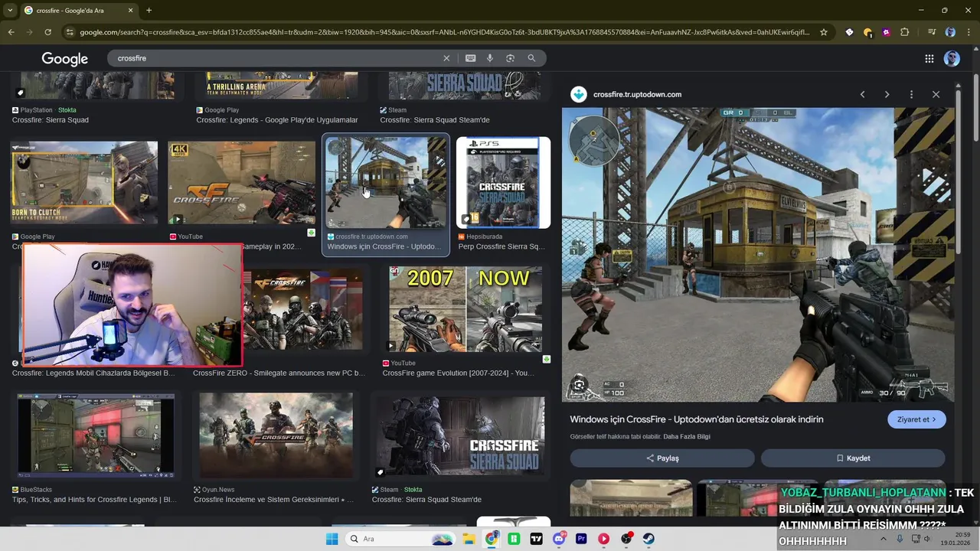Open OBS Studio from the taskbar
The width and height of the screenshot is (980, 551).
point(626,539)
